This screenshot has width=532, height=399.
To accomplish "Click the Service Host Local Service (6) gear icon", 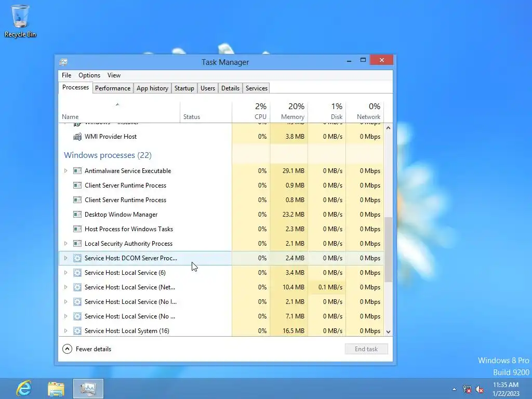I will coord(77,273).
